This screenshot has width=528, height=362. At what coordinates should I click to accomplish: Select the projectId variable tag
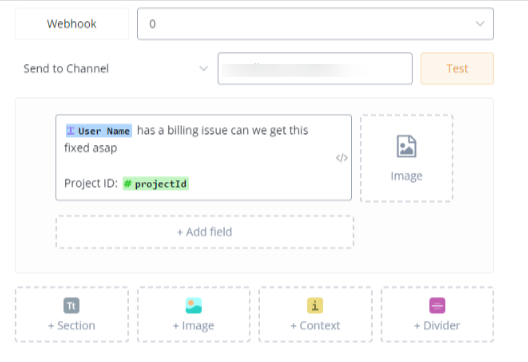(156, 184)
